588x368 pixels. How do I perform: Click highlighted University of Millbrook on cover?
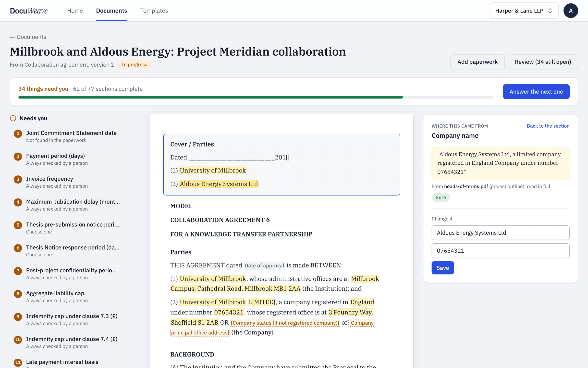click(x=213, y=171)
